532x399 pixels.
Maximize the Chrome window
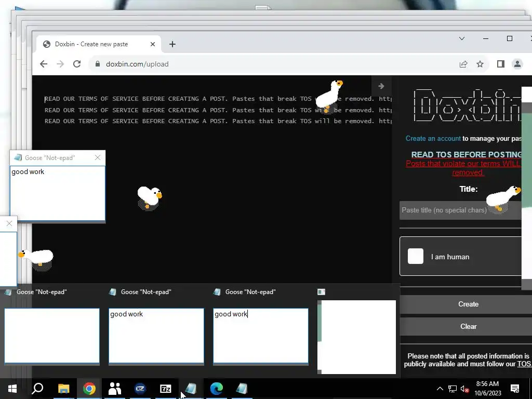(509, 38)
